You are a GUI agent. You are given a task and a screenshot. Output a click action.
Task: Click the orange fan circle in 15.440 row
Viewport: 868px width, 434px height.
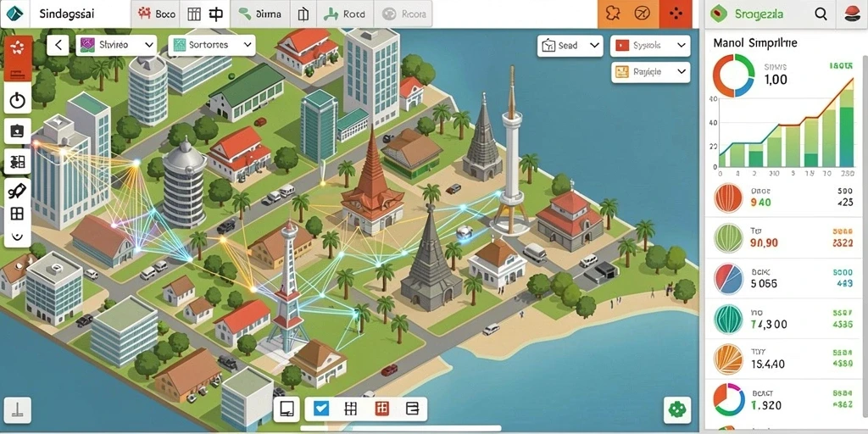click(728, 359)
